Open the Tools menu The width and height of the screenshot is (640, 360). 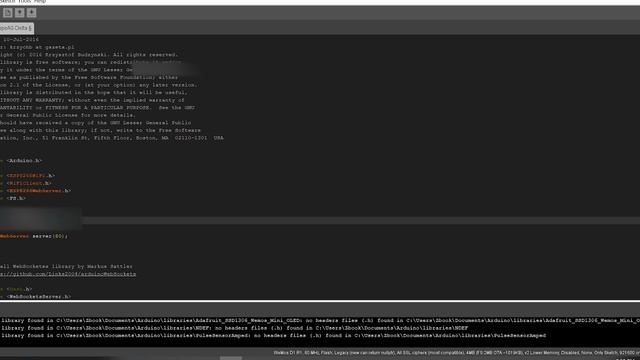tap(24, 2)
